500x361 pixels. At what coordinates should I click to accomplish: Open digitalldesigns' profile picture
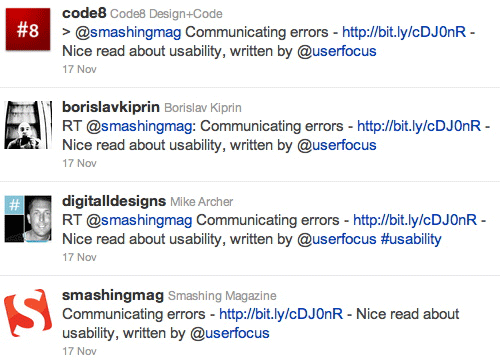click(28, 219)
